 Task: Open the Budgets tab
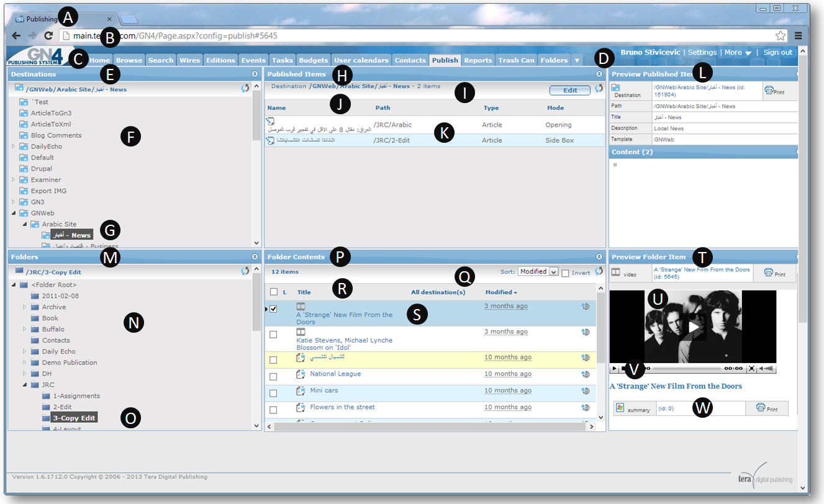coord(313,60)
